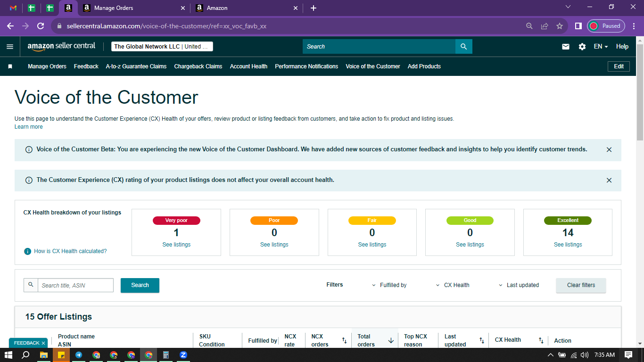Expand the CX Health filter dropdown
The width and height of the screenshot is (644, 362).
[x=453, y=285]
